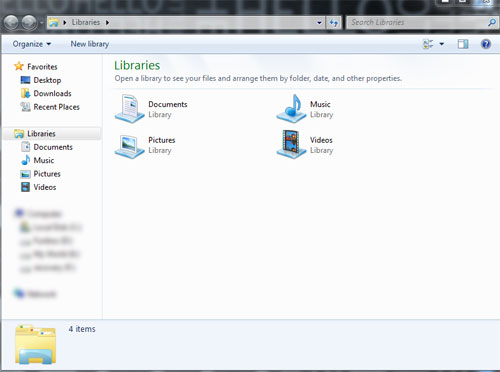Screen dimensions: 500x372
Task: Click Videos film icon in sidebar
Action: pyautogui.click(x=25, y=187)
